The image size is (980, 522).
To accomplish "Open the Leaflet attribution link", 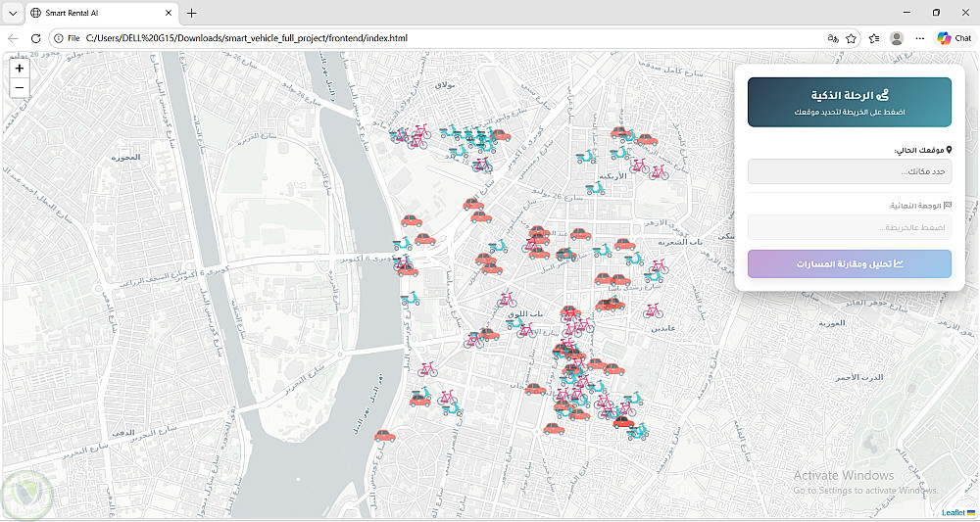I will pos(954,512).
